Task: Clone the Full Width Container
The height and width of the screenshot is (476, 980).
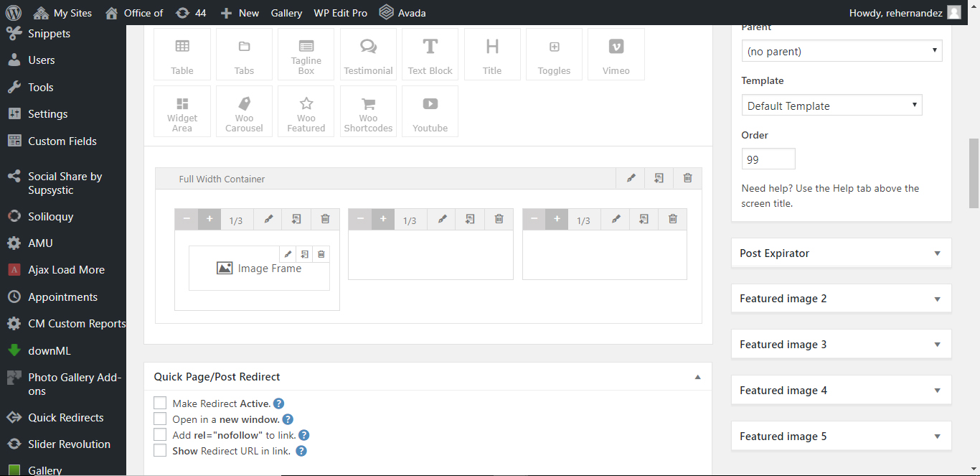Action: (x=659, y=179)
